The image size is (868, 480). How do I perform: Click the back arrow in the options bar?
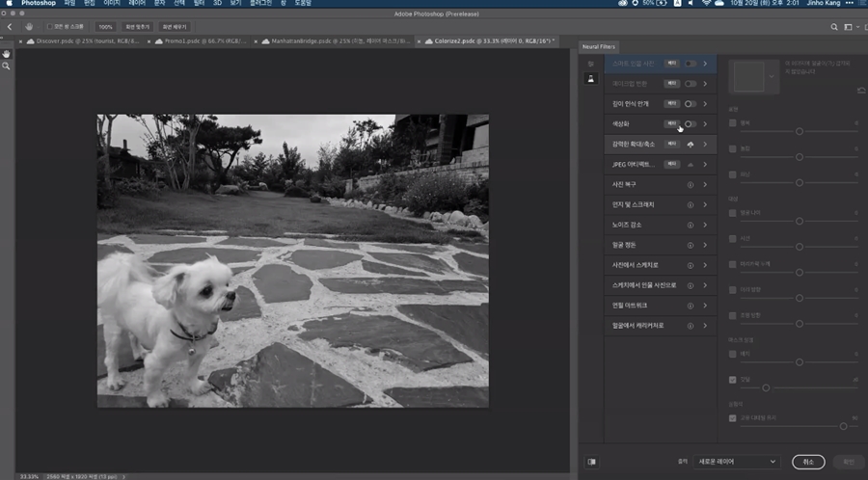(10, 27)
